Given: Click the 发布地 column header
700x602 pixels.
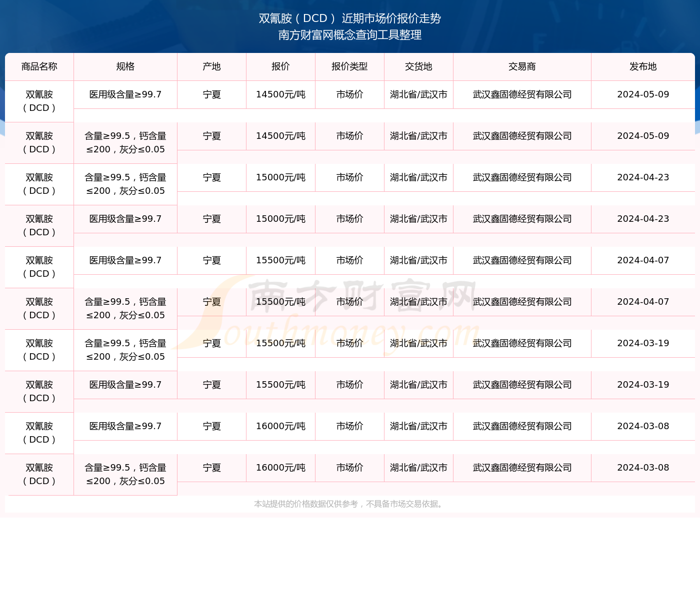Looking at the screenshot, I should click(x=643, y=66).
